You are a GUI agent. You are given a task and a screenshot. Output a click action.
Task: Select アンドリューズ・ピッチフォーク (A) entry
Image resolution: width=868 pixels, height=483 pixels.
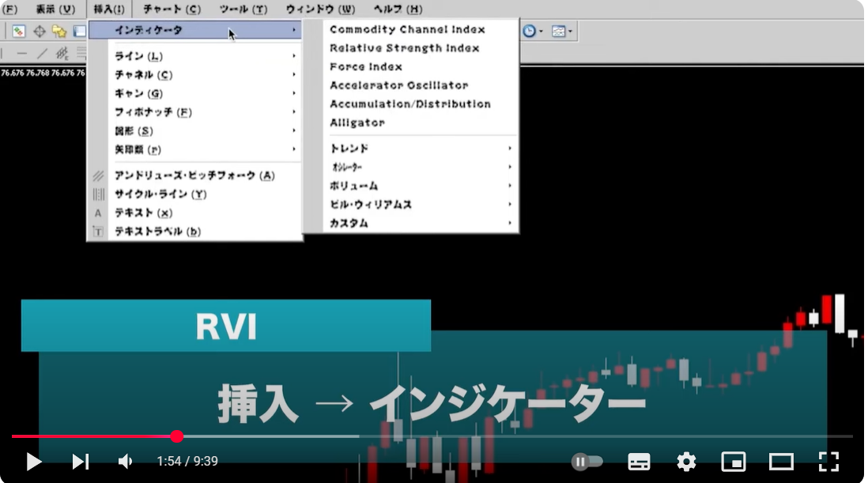click(195, 176)
